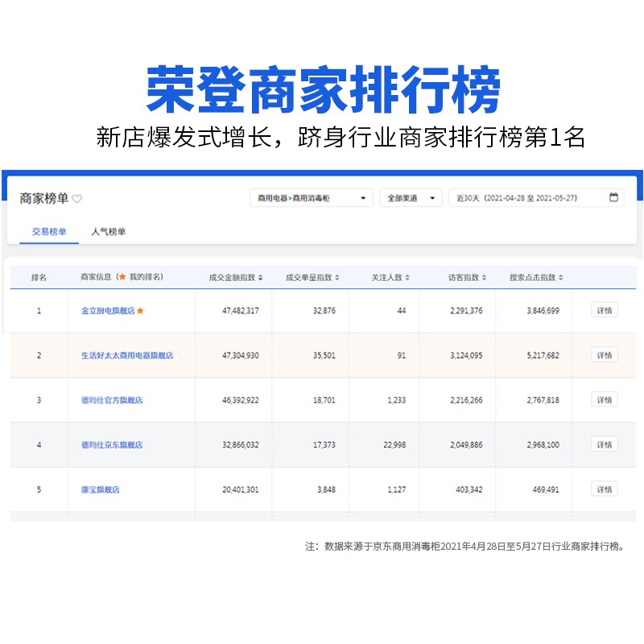Viewport: 644px width, 644px height.
Task: Sort by 成交单量指数 column arrows
Action: coord(337,278)
